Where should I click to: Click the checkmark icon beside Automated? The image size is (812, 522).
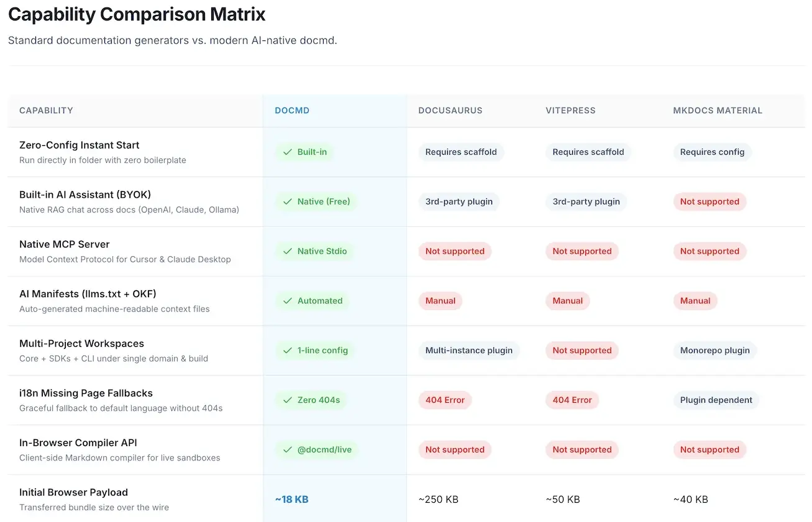288,301
